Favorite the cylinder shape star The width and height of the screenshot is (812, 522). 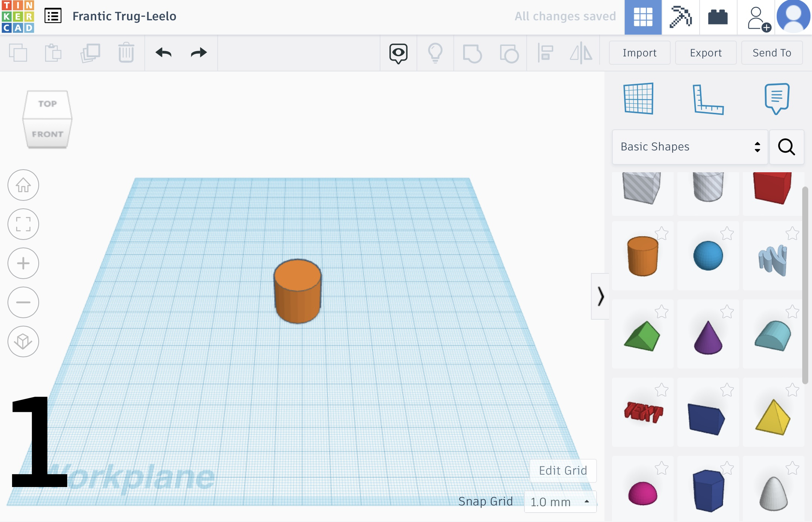pos(662,234)
